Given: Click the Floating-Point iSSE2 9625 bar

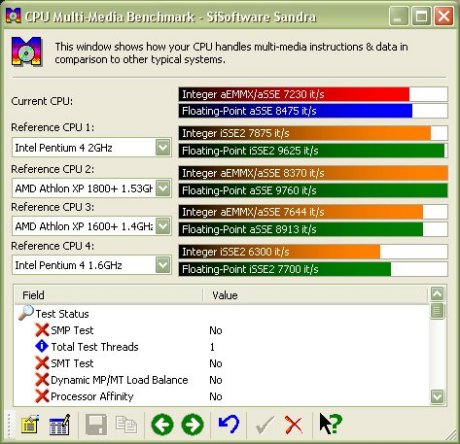Looking at the screenshot, I should pos(313,151).
